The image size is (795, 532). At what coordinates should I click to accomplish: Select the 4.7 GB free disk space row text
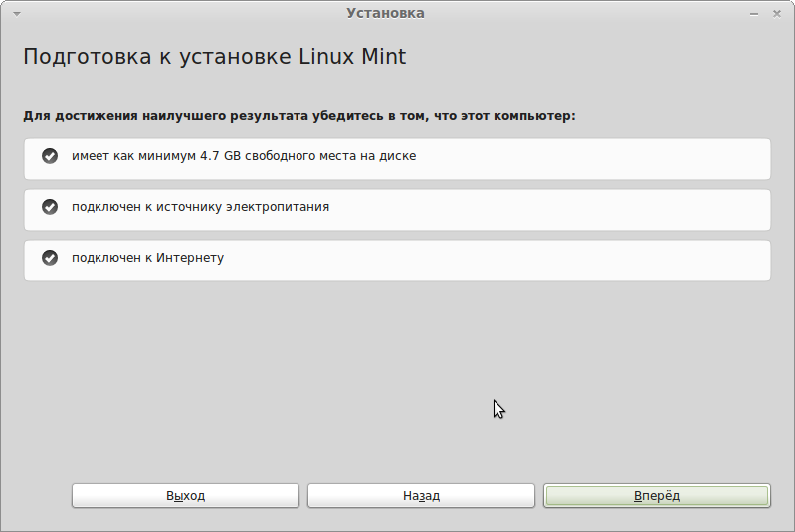[x=244, y=156]
